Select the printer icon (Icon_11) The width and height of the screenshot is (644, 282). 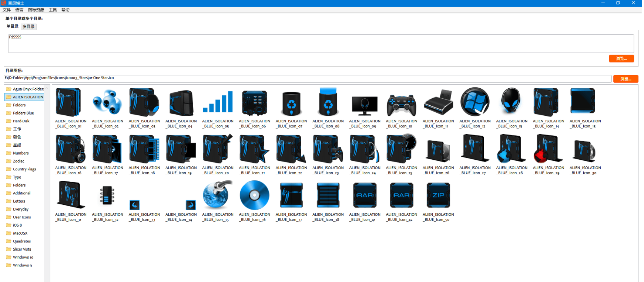click(438, 102)
